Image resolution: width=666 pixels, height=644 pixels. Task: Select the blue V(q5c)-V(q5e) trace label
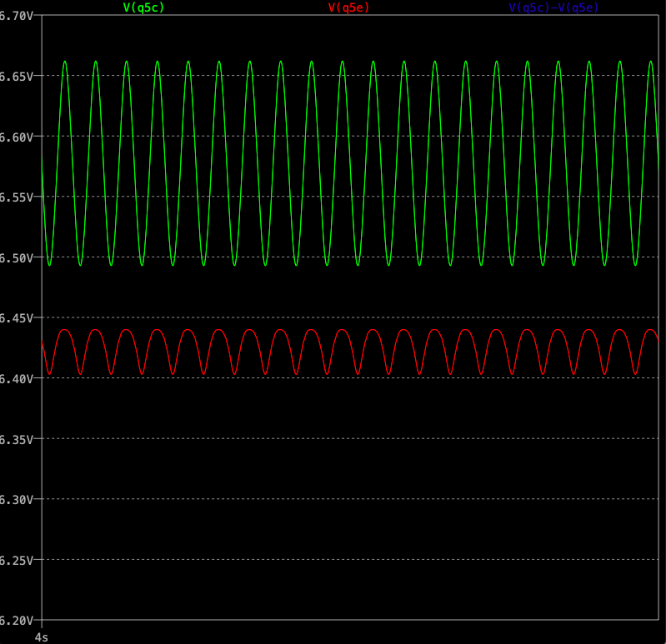tap(553, 7)
